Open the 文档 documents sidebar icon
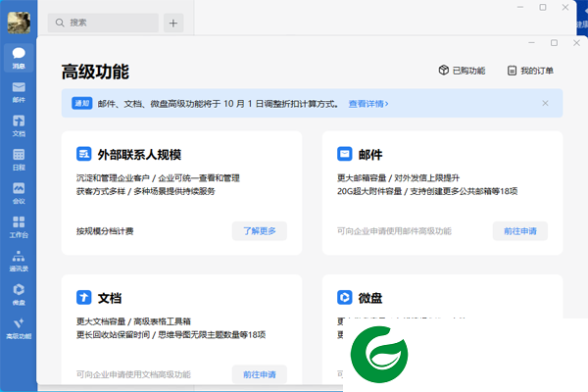This screenshot has width=588, height=392. pos(19,125)
